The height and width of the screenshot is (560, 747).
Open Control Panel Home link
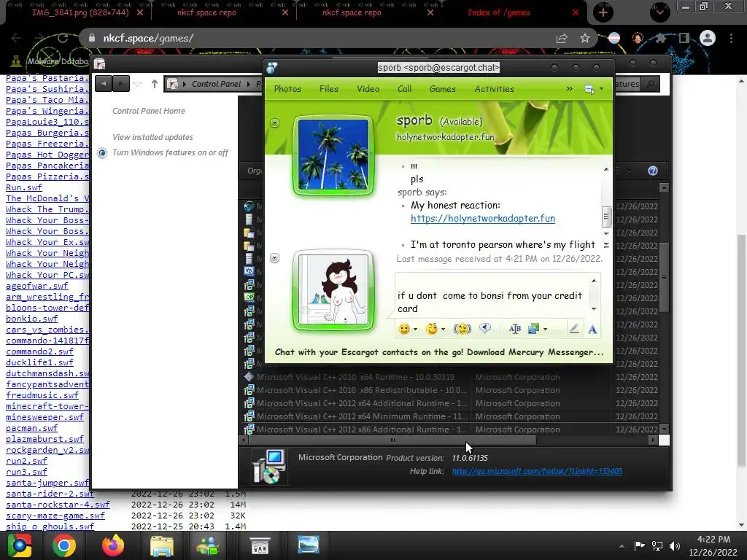coord(149,111)
